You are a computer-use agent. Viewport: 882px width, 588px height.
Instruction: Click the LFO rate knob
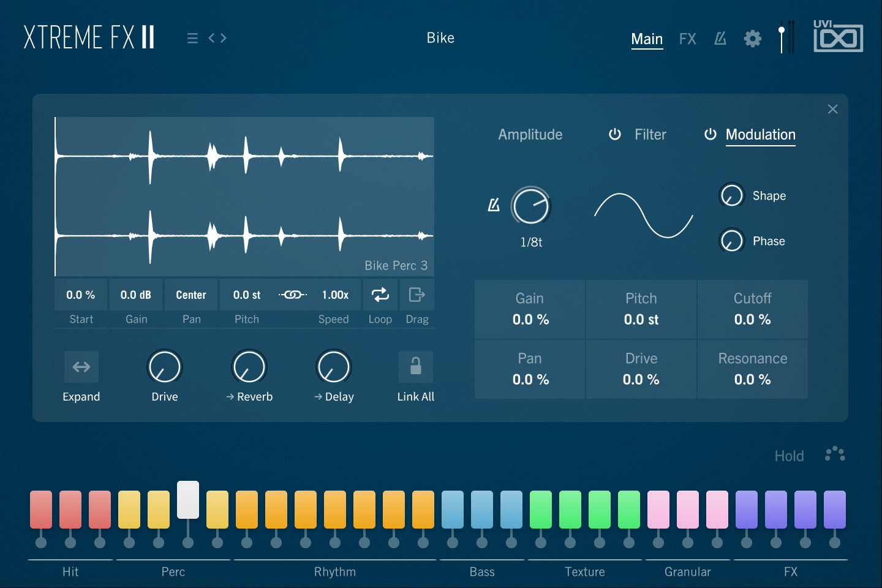click(x=531, y=206)
